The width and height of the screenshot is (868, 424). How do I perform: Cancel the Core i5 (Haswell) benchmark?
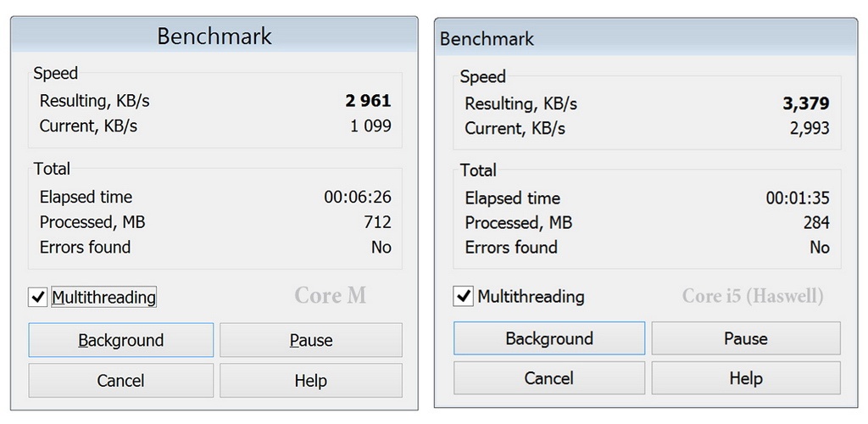549,378
